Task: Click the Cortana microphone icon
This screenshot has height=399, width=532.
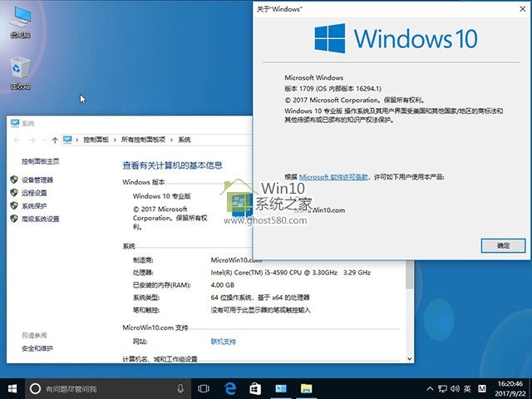Action: coord(180,388)
